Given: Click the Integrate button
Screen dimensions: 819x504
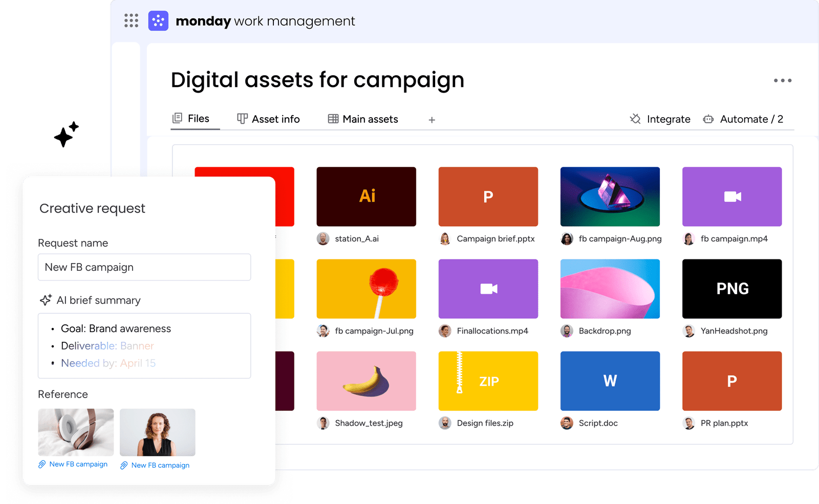Looking at the screenshot, I should pyautogui.click(x=668, y=119).
